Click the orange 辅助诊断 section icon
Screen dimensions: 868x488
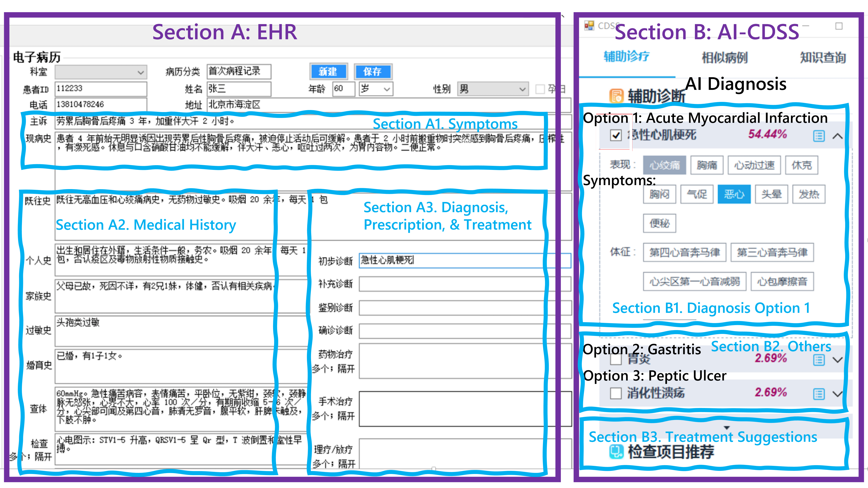tap(616, 96)
